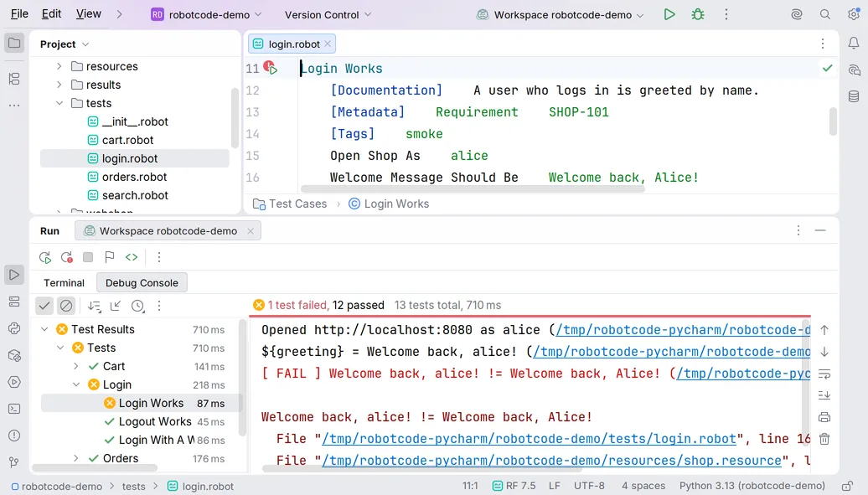Image resolution: width=868 pixels, height=495 pixels.
Task: Open IDE settings gear
Action: pyautogui.click(x=853, y=14)
